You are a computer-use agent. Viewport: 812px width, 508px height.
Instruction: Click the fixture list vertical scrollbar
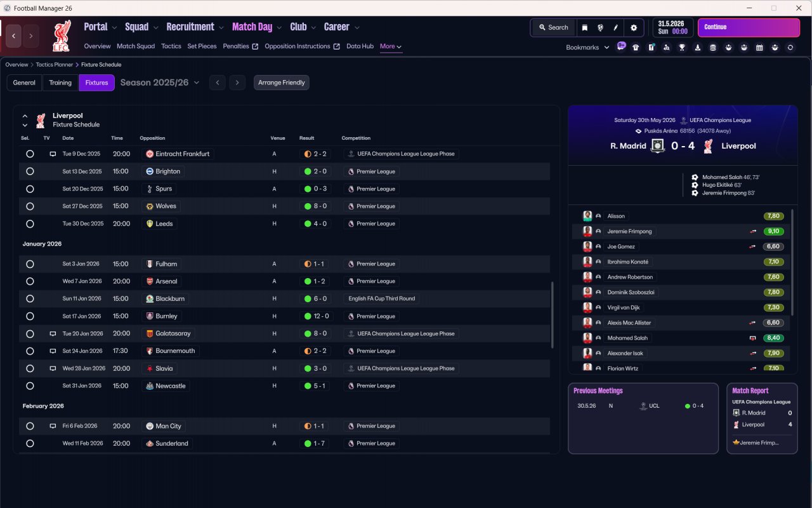[552, 315]
